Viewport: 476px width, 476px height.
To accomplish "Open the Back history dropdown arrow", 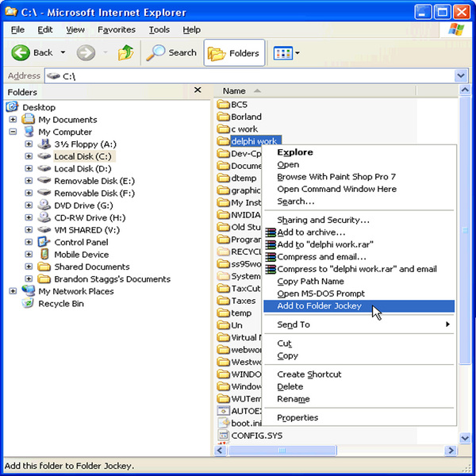I will [x=63, y=52].
